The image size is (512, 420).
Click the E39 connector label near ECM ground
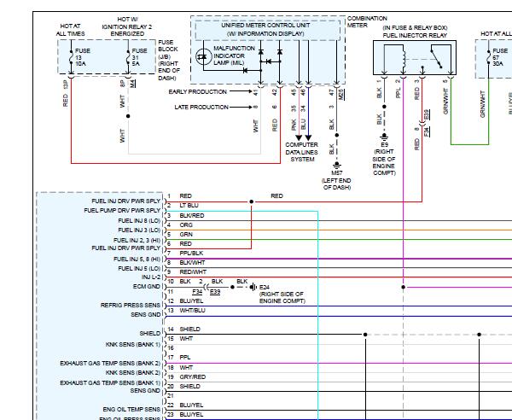pyautogui.click(x=215, y=292)
